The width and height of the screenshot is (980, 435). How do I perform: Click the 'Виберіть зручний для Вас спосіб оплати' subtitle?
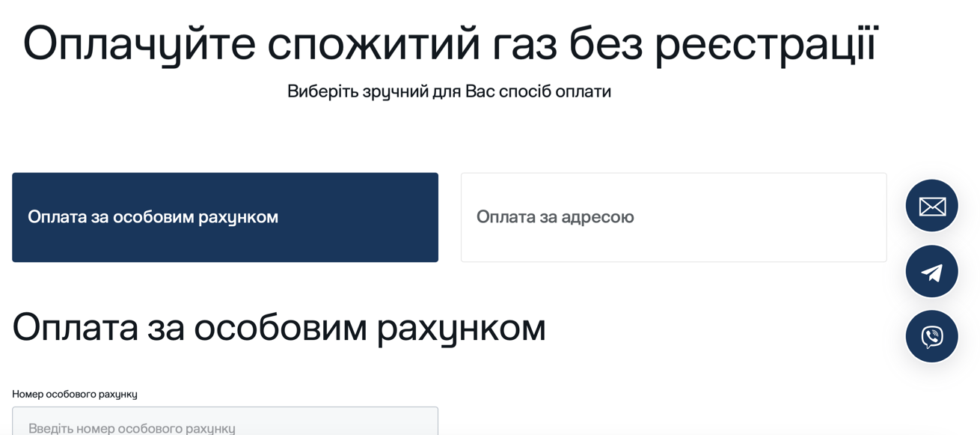pyautogui.click(x=449, y=91)
